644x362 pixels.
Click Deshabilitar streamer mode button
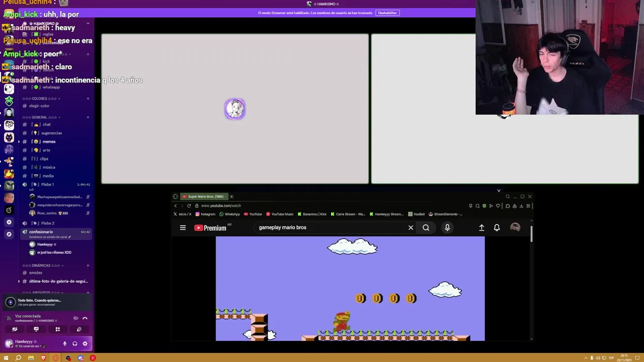pos(387,13)
